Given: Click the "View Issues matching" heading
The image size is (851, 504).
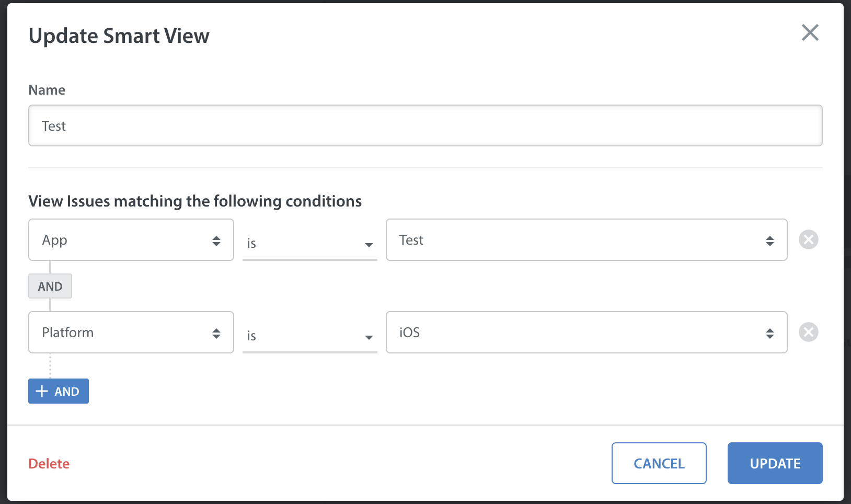Looking at the screenshot, I should pyautogui.click(x=195, y=201).
